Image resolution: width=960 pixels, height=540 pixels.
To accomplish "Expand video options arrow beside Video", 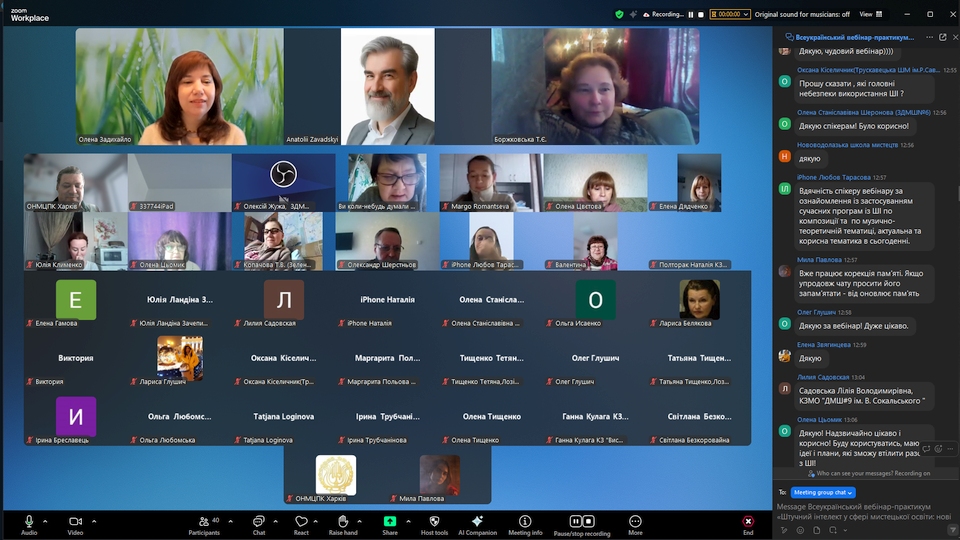I will tap(94, 522).
